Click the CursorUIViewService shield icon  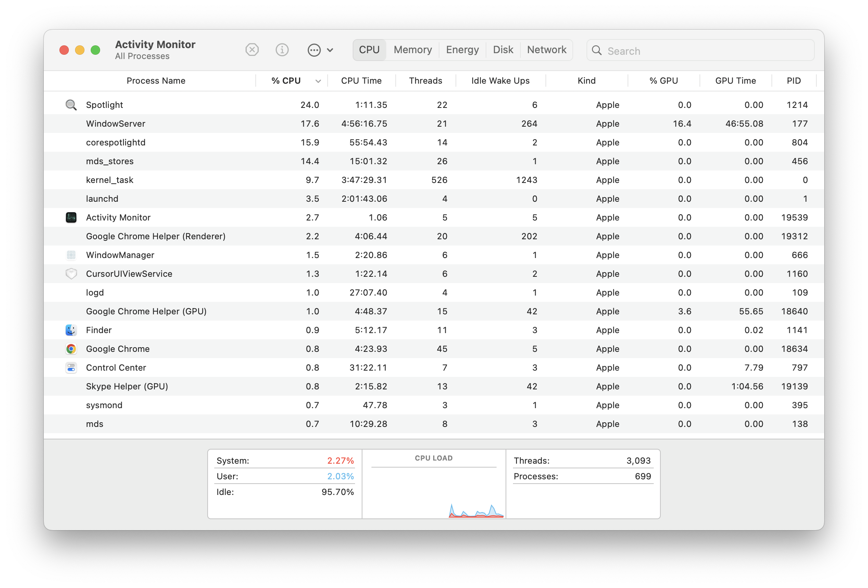coord(71,274)
